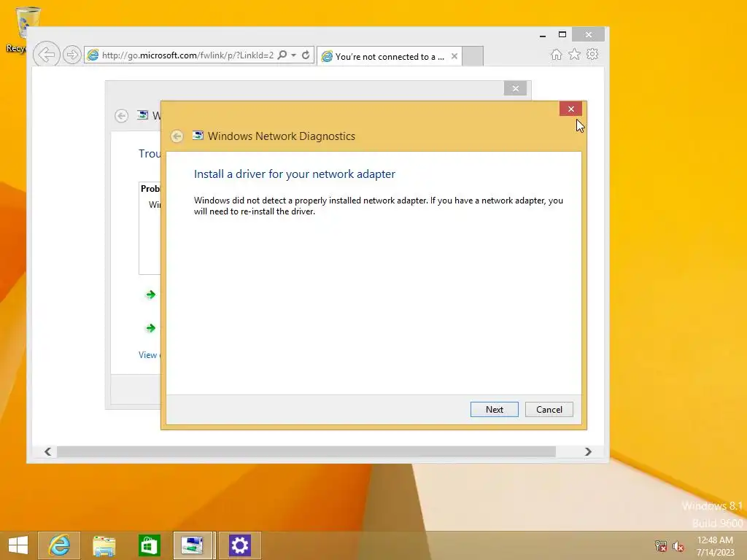Click the horizontal scrollbar thumb
The image size is (747, 560).
306,451
